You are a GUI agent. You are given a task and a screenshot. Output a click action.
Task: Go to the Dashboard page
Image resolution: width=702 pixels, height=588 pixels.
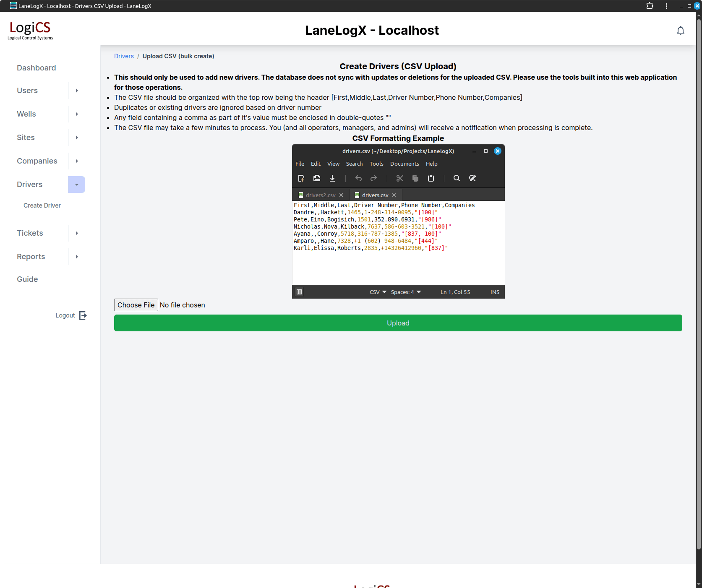coord(36,68)
